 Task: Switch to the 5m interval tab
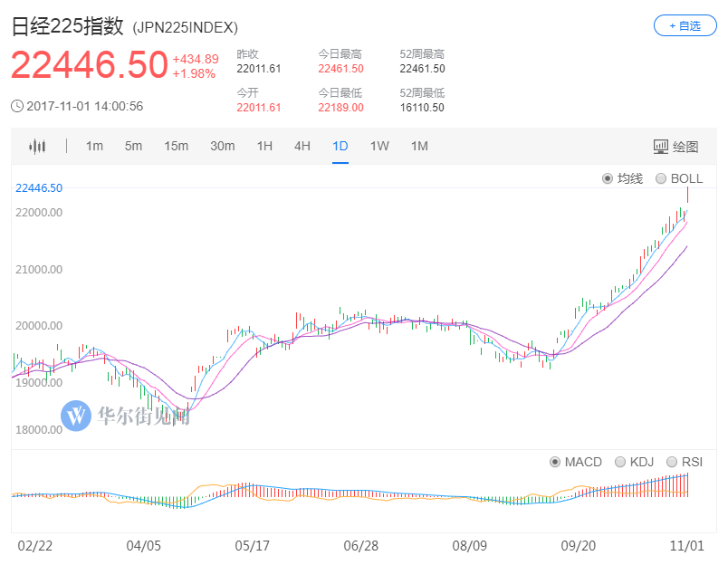coord(133,147)
